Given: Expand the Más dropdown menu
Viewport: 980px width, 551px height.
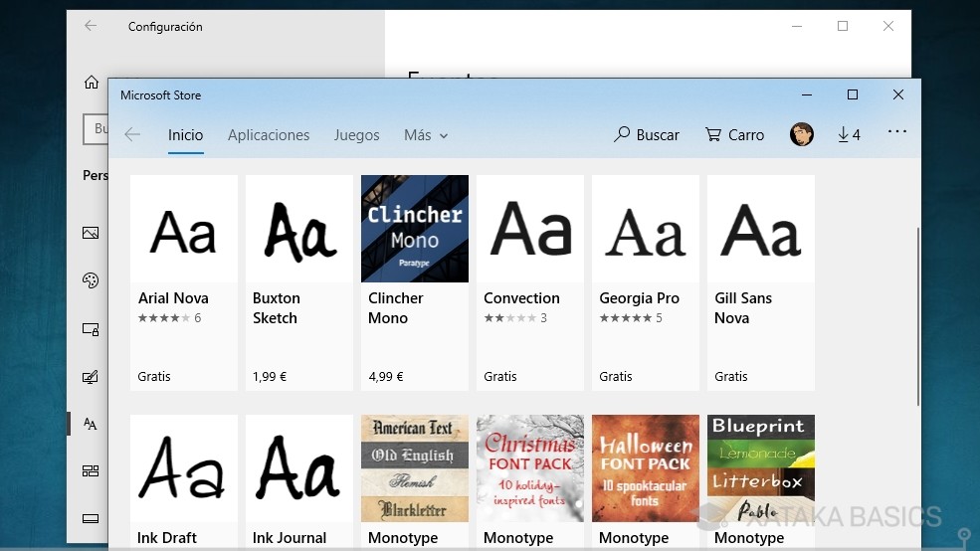Looking at the screenshot, I should click(x=426, y=135).
